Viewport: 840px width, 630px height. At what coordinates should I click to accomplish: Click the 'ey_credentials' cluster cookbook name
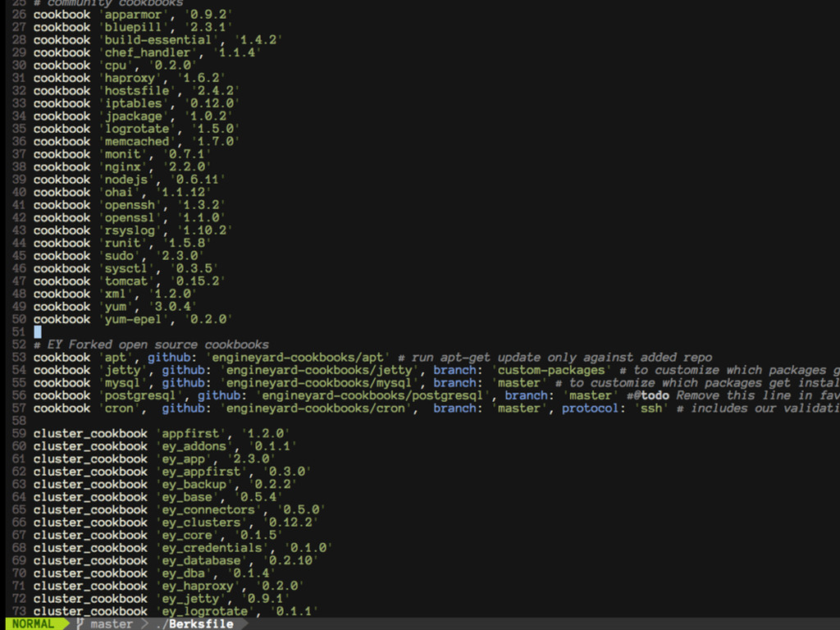click(x=212, y=547)
